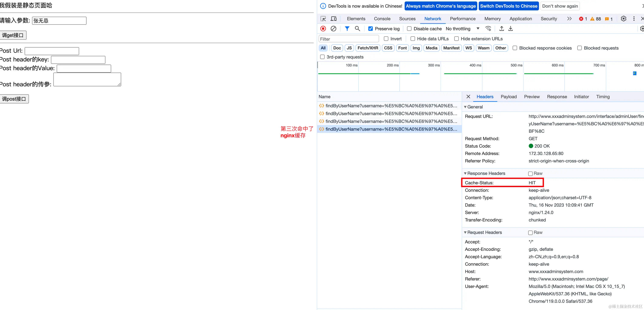Click the 调get接口 button

tap(13, 35)
